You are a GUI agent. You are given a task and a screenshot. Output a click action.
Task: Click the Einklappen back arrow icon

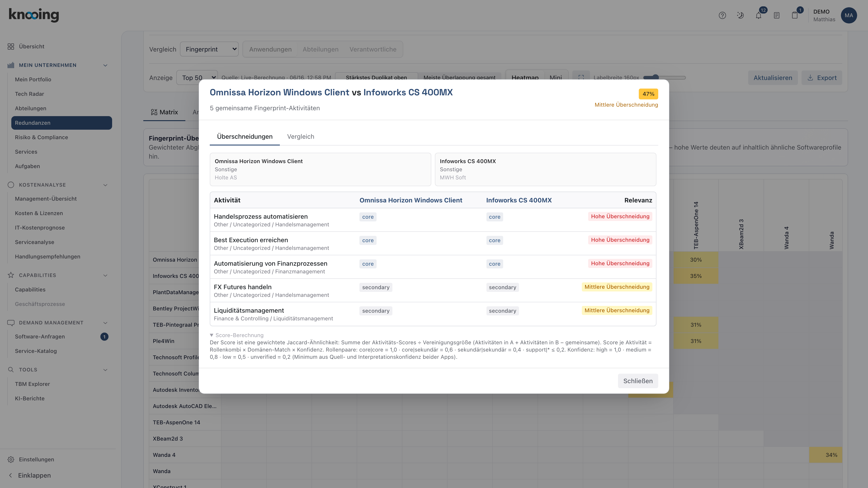click(10, 475)
